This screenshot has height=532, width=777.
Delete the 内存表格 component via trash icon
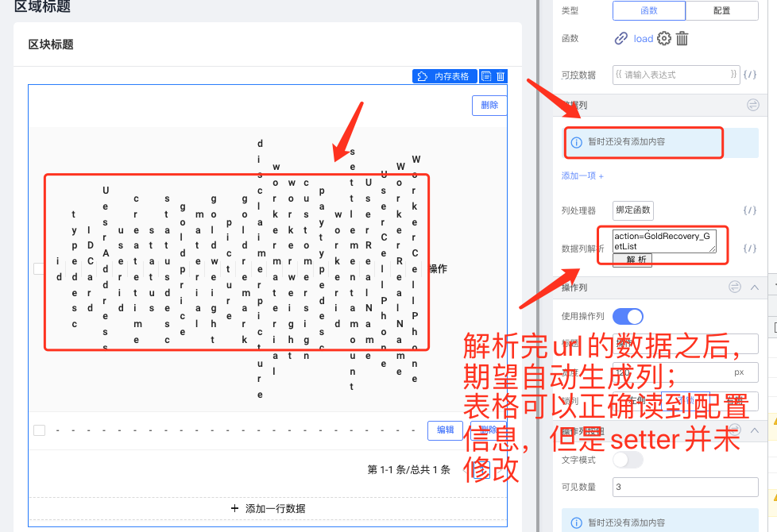(x=501, y=76)
